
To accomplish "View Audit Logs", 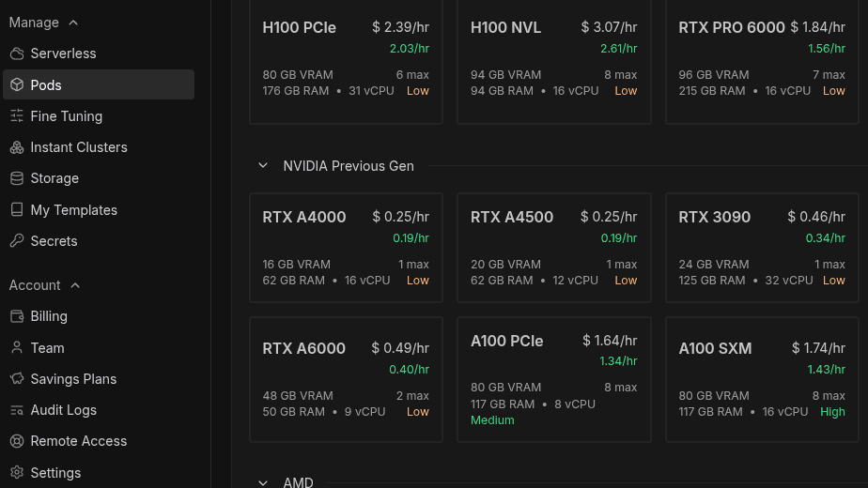I will pos(99,410).
